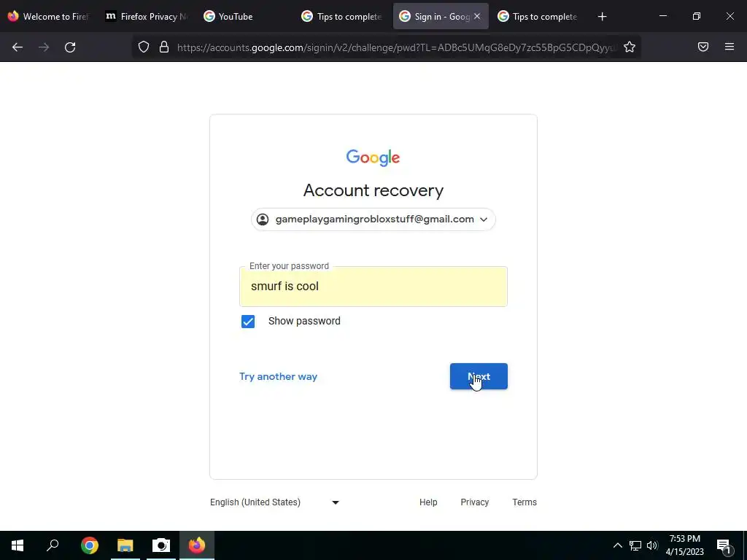This screenshot has width=747, height=560.
Task: View site security padlock info
Action: pos(164,47)
